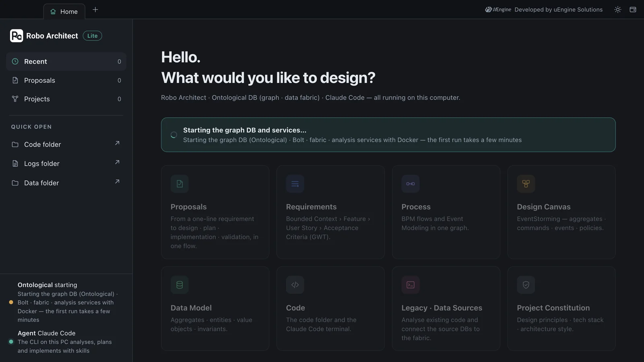644x362 pixels.
Task: Open Projects in the sidebar
Action: 66,99
